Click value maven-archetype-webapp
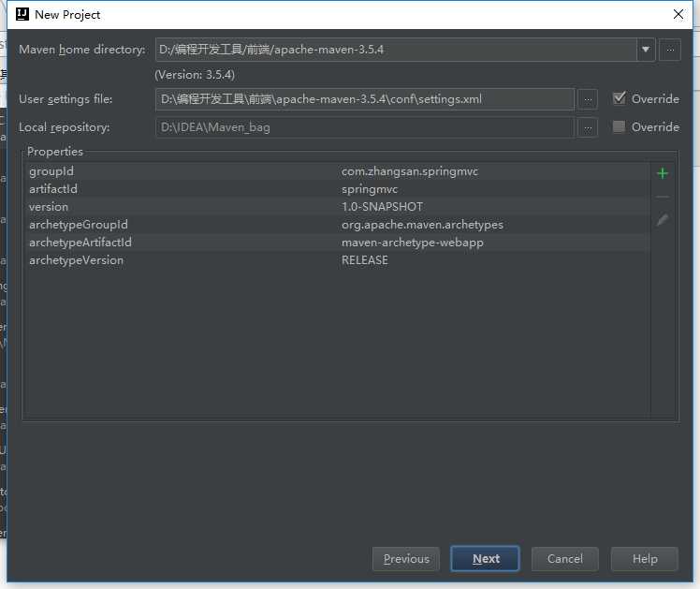The height and width of the screenshot is (589, 700). tap(413, 243)
